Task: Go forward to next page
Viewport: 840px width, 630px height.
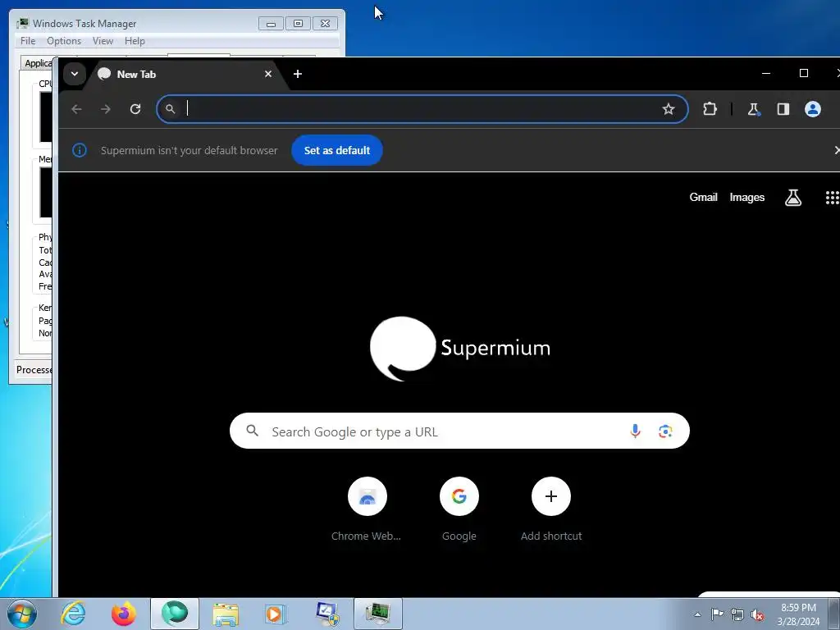Action: [x=106, y=109]
